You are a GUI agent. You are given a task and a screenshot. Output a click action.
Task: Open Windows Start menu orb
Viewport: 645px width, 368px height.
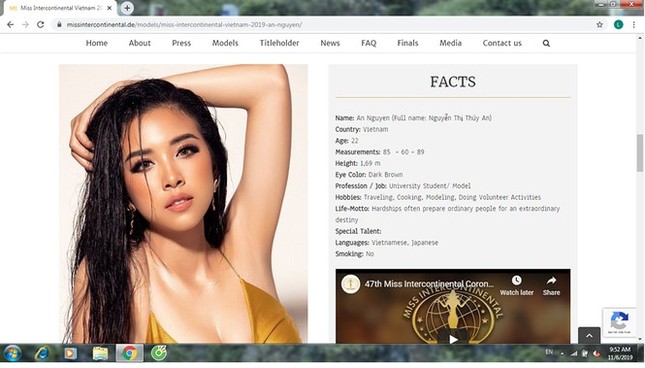pyautogui.click(x=12, y=353)
